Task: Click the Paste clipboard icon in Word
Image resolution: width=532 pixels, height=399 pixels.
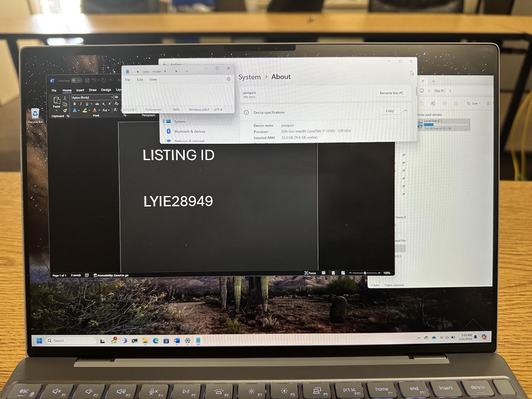Action: (x=57, y=100)
